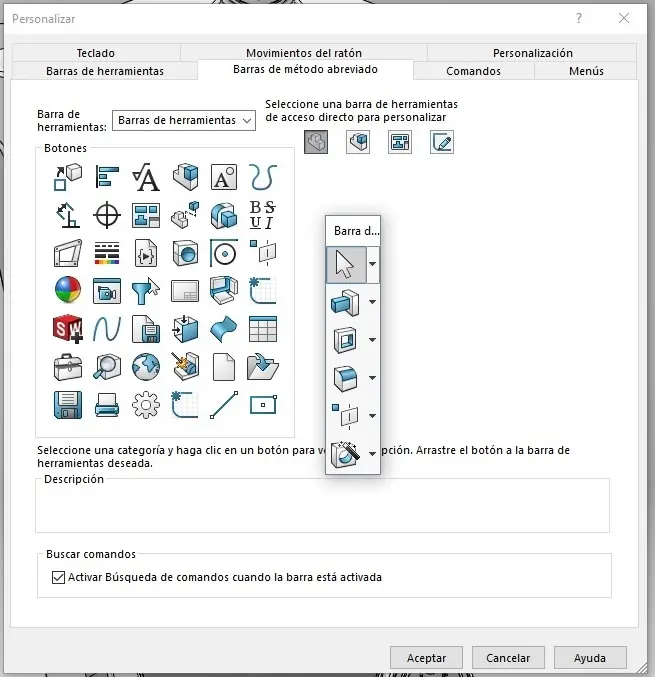Select the crosshair target icon

coord(107,215)
